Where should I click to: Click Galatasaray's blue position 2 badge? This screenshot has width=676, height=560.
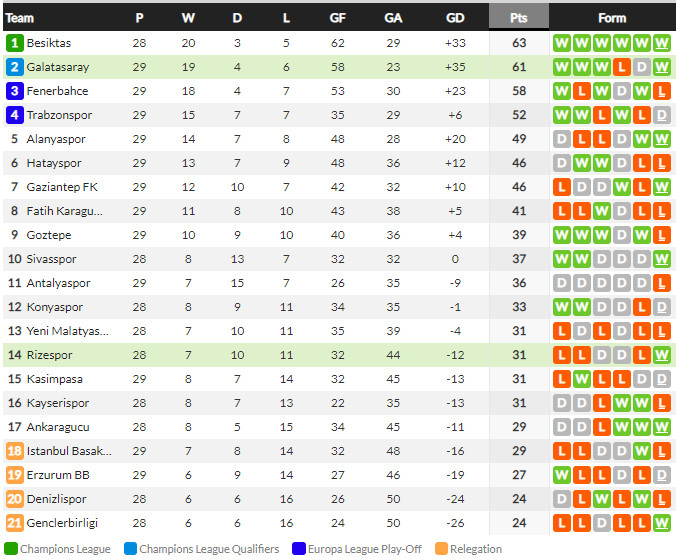coord(14,67)
